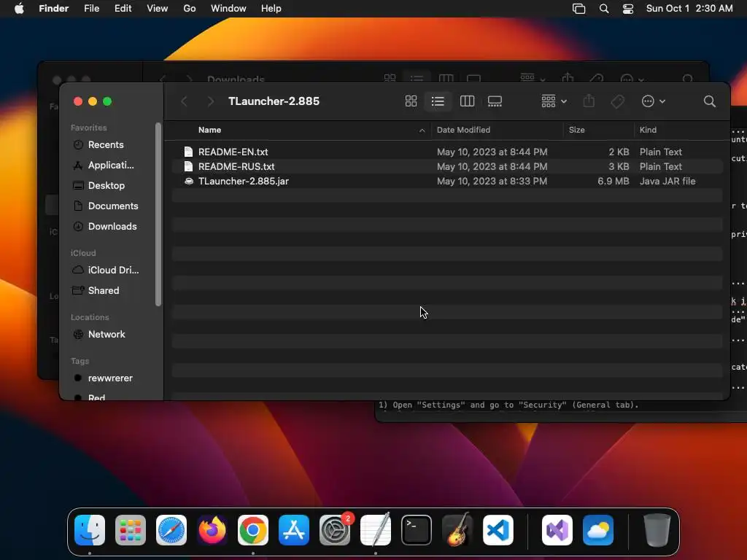Open the View menu

click(x=158, y=9)
